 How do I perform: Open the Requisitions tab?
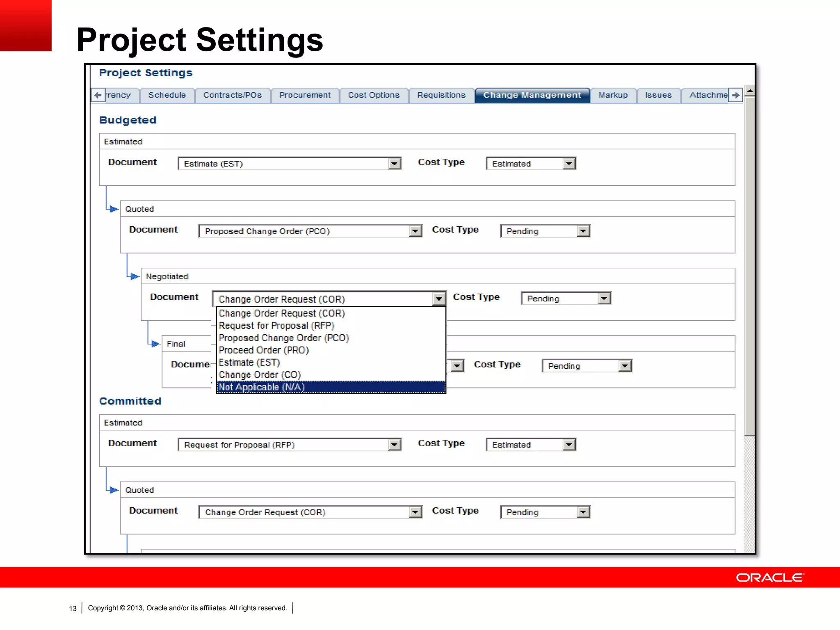pyautogui.click(x=441, y=95)
